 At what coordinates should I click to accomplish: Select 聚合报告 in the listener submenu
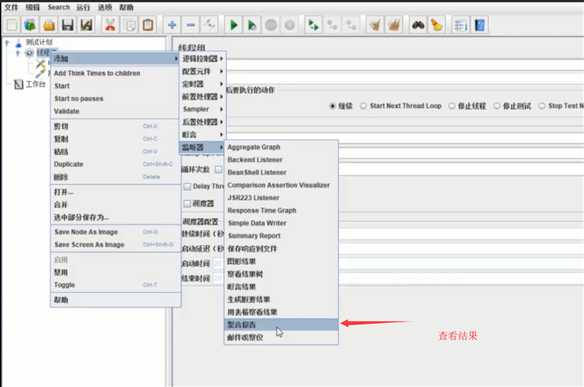[x=281, y=324]
